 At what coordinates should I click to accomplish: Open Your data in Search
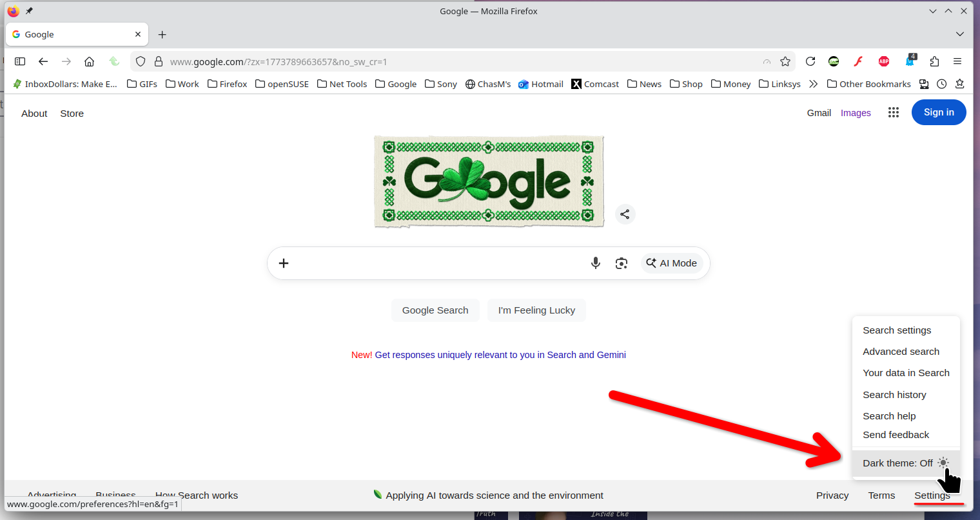pos(906,373)
